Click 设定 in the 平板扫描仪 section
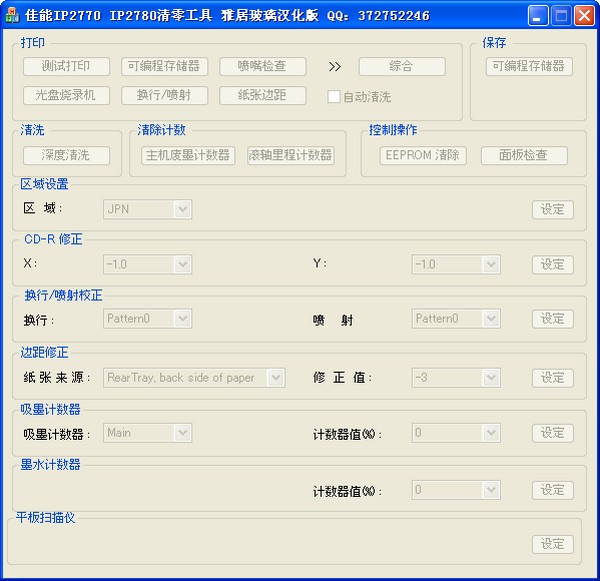Screen dimensions: 600x581 (x=552, y=544)
